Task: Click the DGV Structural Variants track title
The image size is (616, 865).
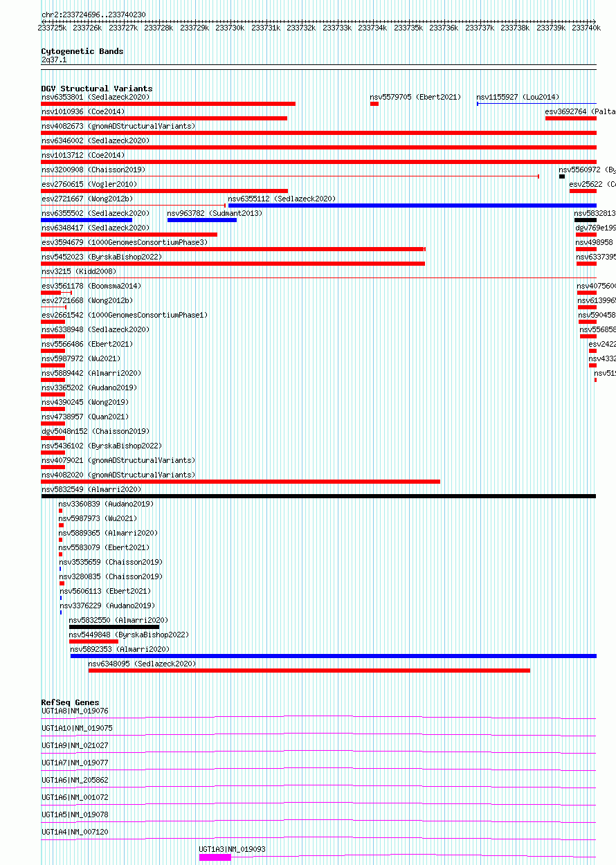Action: (97, 89)
